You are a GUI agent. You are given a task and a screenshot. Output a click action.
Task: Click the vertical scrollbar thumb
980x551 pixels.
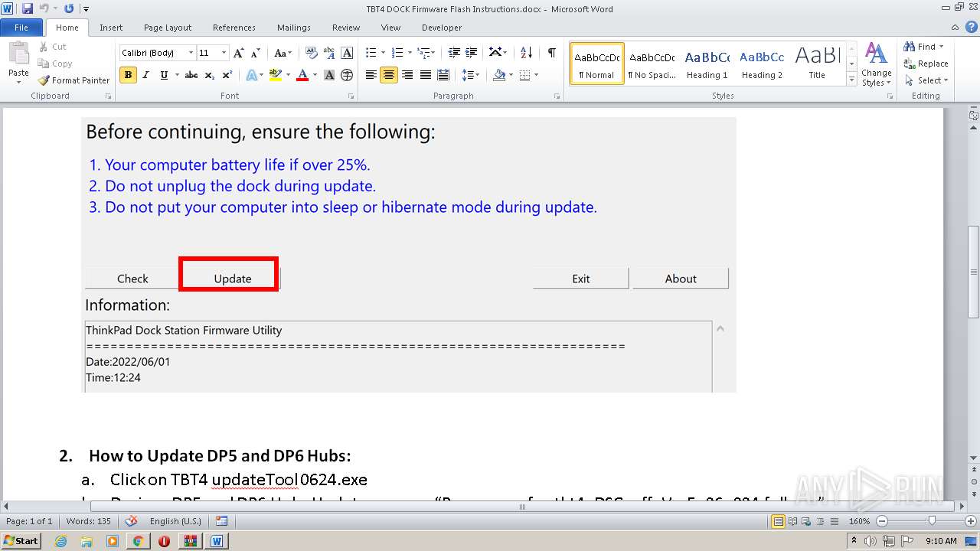tap(973, 272)
